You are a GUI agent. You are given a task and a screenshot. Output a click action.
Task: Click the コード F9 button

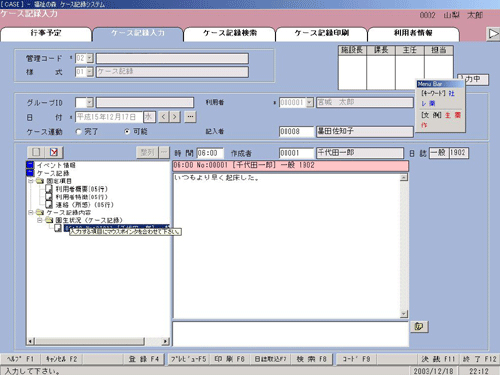356,359
